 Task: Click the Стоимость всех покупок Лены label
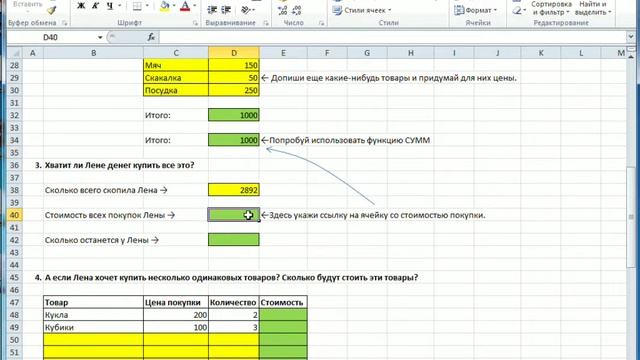pos(110,215)
